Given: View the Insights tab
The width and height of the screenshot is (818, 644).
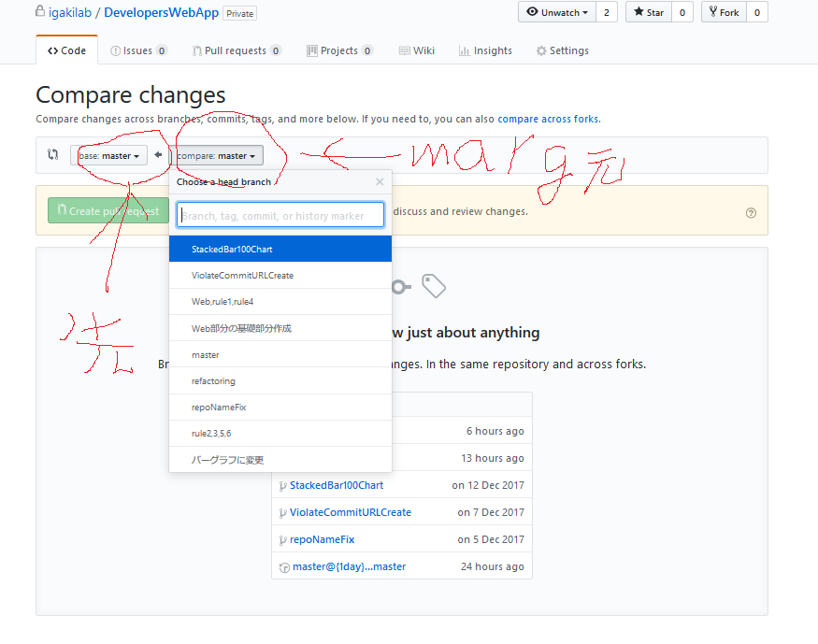Looking at the screenshot, I should (485, 50).
